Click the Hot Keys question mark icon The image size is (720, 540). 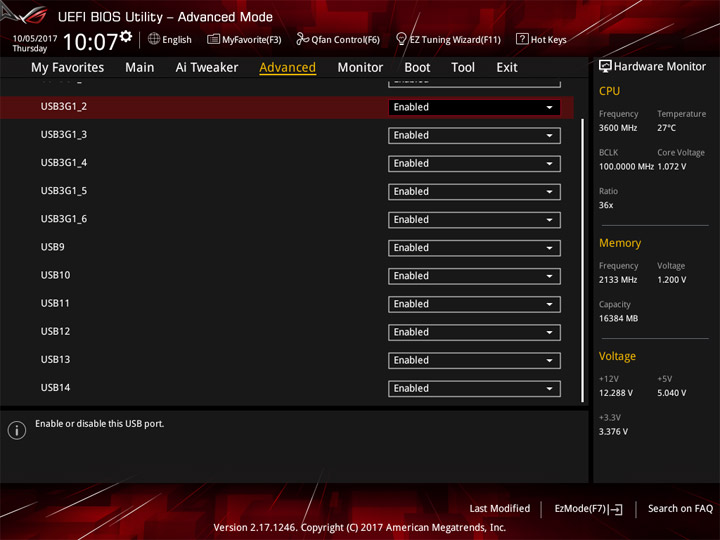pos(522,39)
